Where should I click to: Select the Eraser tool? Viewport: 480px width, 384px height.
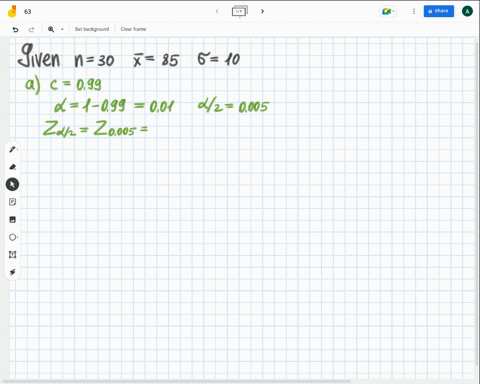[x=13, y=167]
